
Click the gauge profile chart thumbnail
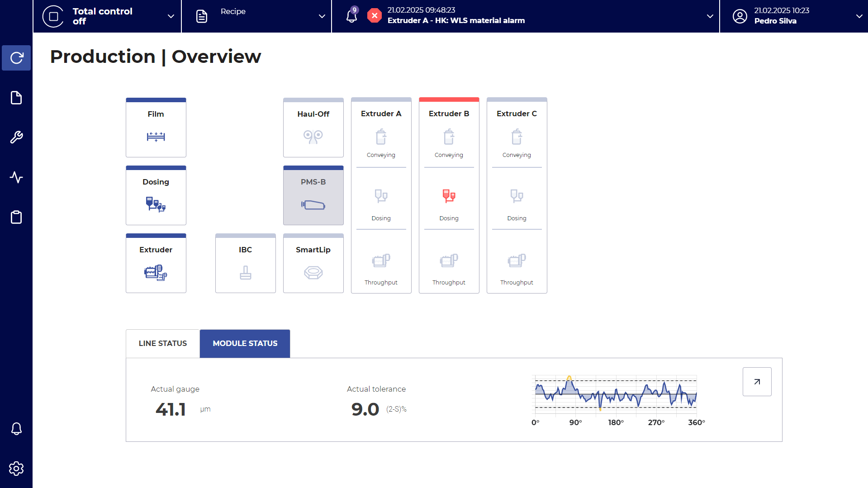pos(616,394)
